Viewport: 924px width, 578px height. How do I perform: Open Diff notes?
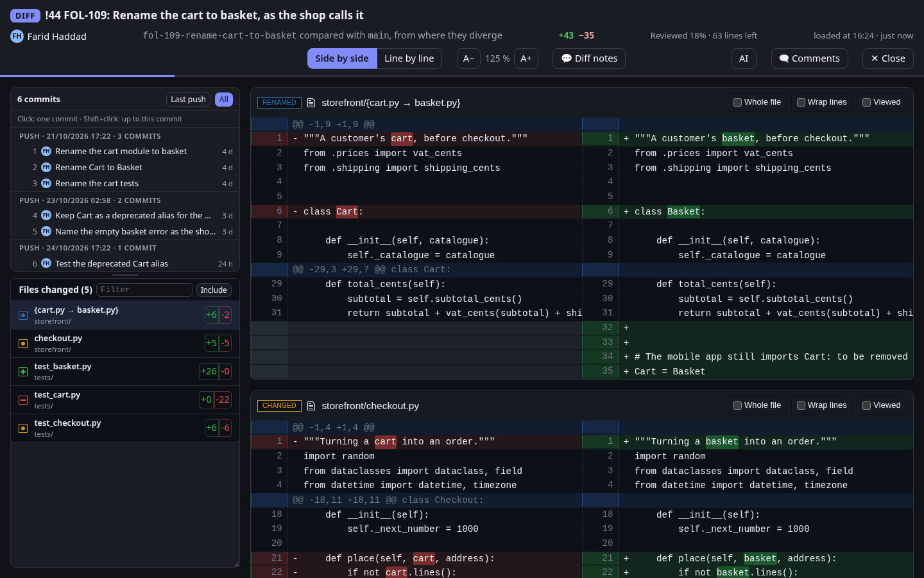click(x=589, y=58)
